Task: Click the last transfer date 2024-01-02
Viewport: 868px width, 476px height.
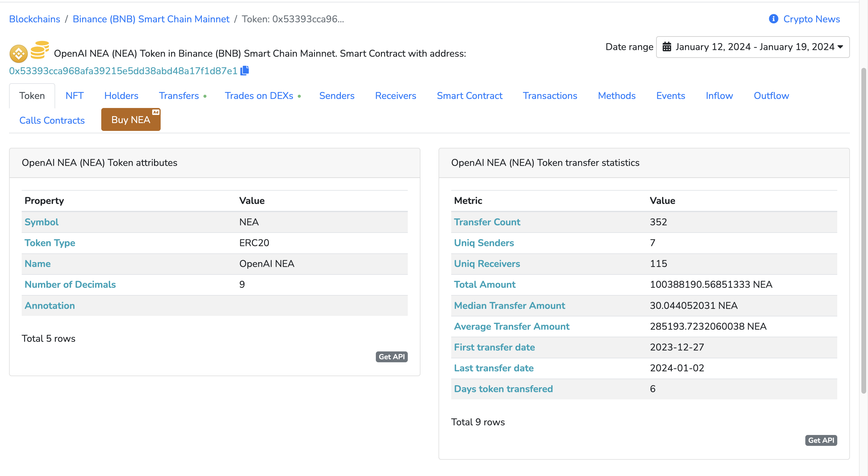Action: coord(677,368)
